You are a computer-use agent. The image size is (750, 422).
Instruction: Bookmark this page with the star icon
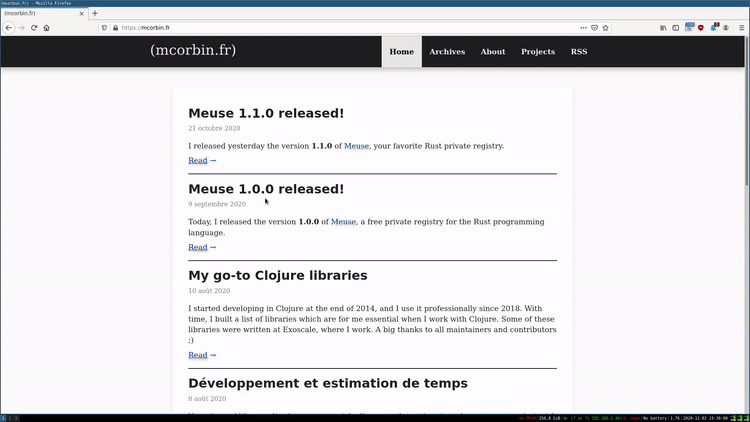[606, 28]
